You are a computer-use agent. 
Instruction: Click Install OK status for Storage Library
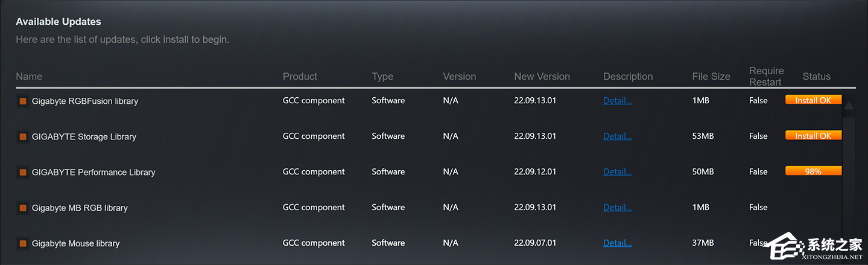click(813, 136)
